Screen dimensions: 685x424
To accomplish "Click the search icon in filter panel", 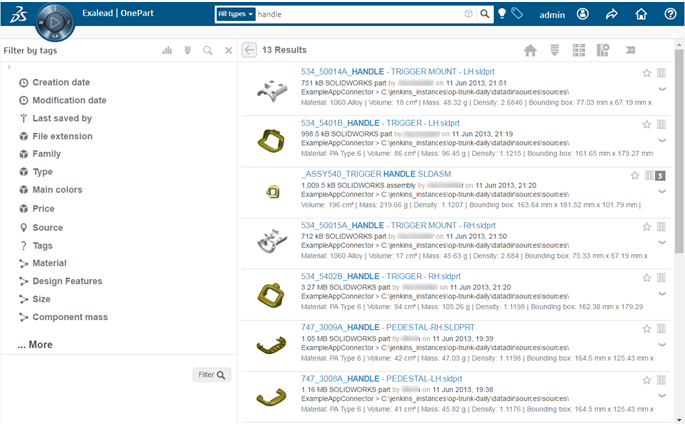I will point(208,51).
